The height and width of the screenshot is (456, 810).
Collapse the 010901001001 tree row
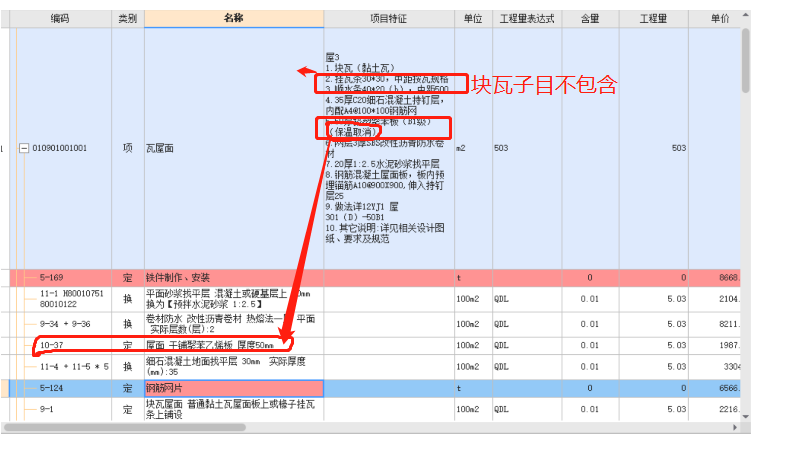click(24, 148)
